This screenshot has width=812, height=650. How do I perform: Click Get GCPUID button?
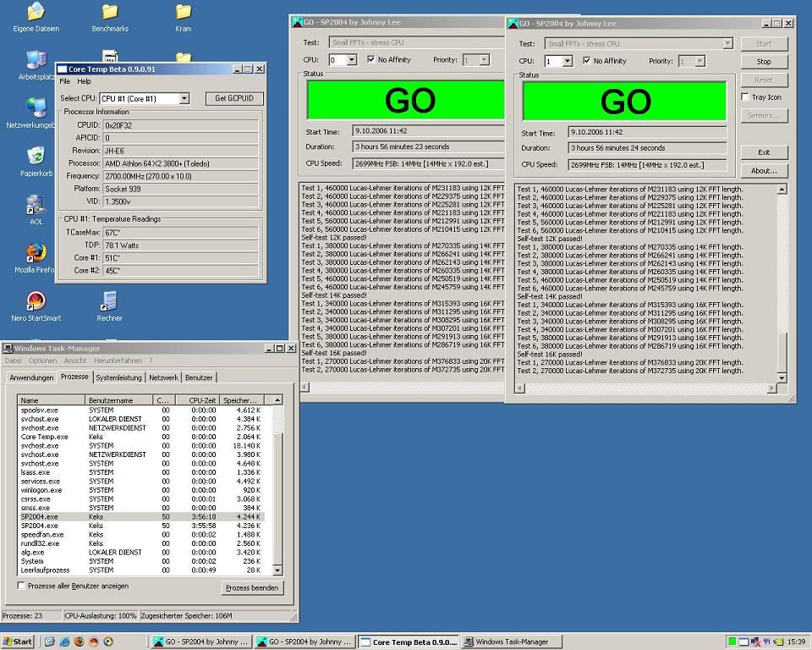(x=234, y=98)
